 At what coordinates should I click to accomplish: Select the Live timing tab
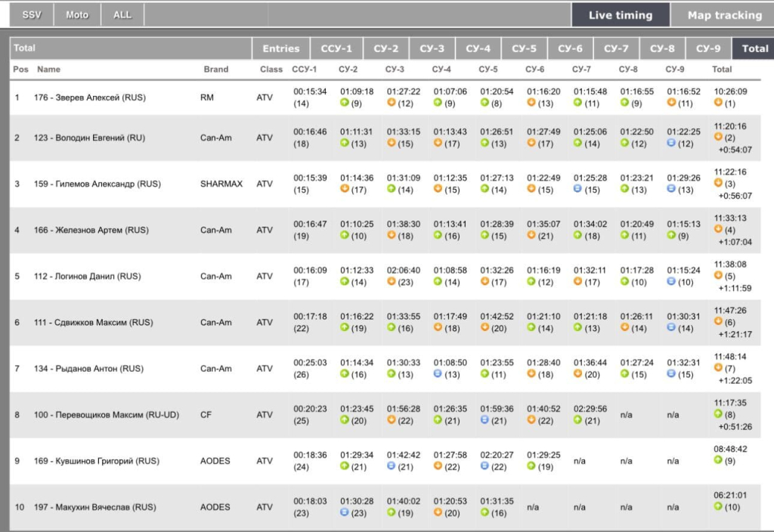click(x=620, y=15)
